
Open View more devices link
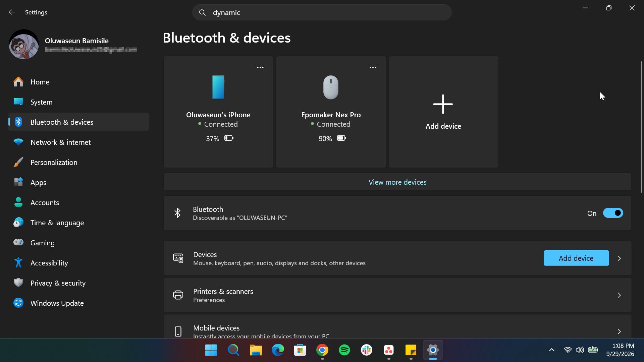click(x=397, y=182)
